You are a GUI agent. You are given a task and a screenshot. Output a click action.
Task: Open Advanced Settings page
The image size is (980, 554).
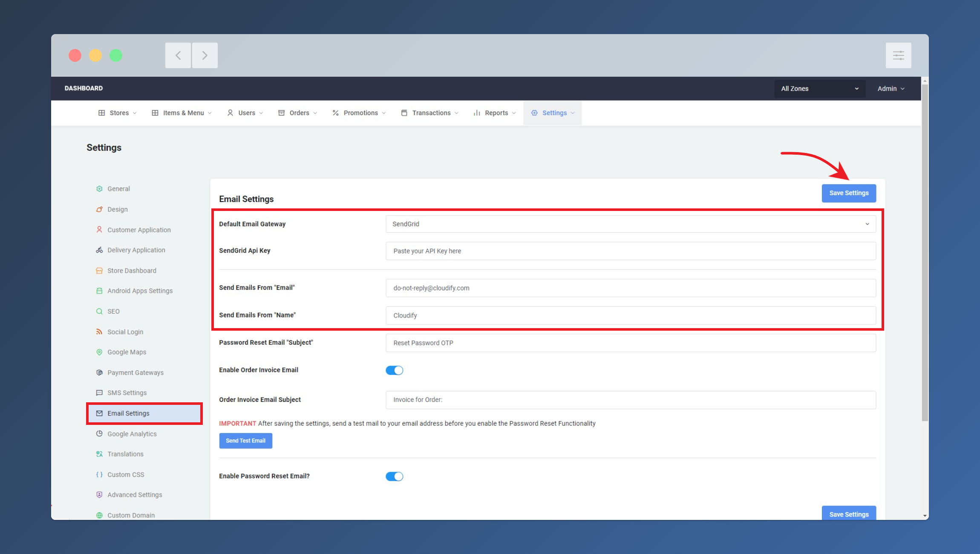[x=135, y=495]
